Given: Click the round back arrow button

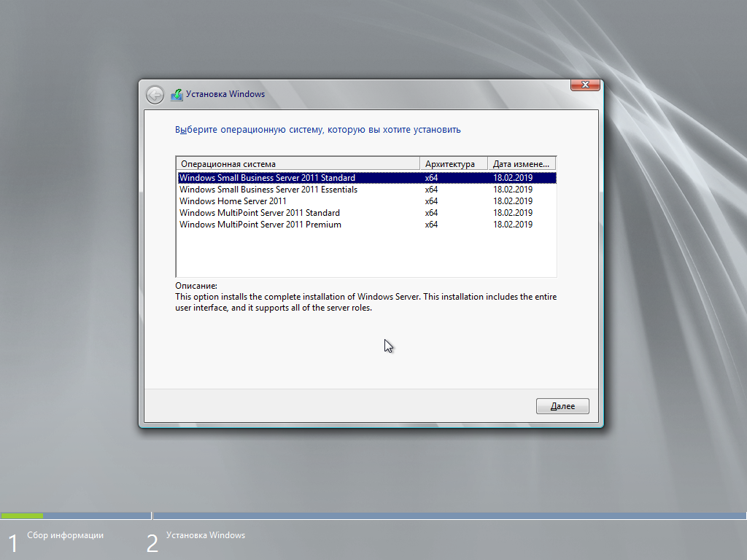Looking at the screenshot, I should (x=155, y=94).
